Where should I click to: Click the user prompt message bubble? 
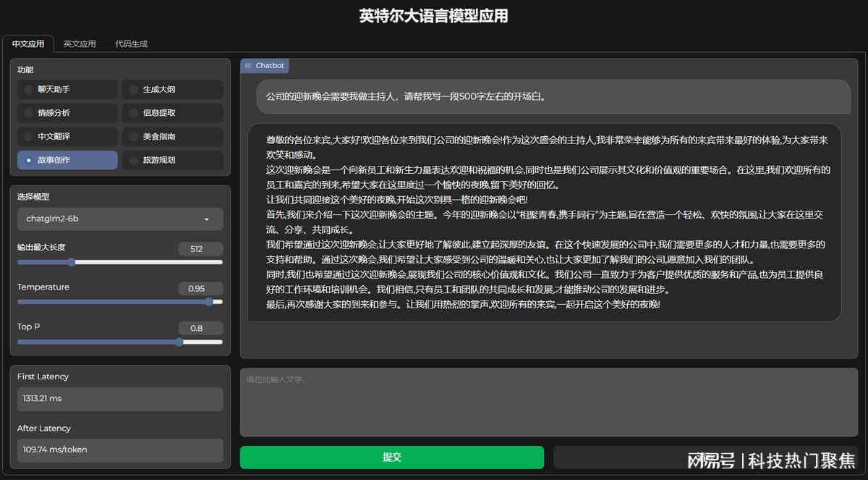(553, 96)
